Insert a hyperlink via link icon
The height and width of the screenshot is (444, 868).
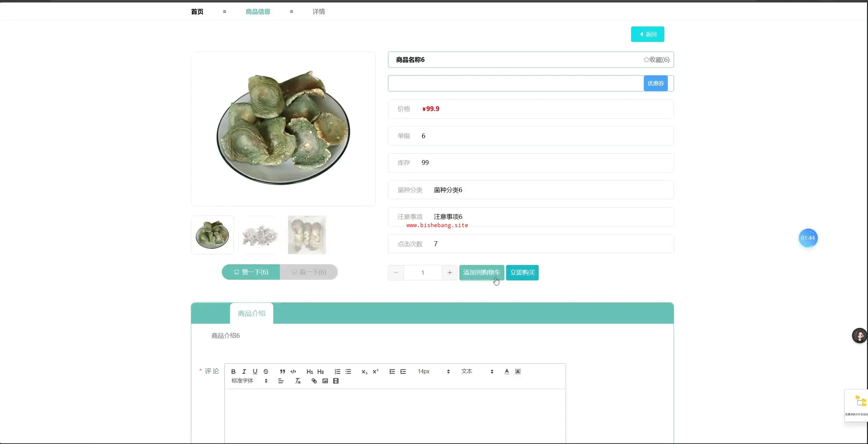tap(314, 381)
